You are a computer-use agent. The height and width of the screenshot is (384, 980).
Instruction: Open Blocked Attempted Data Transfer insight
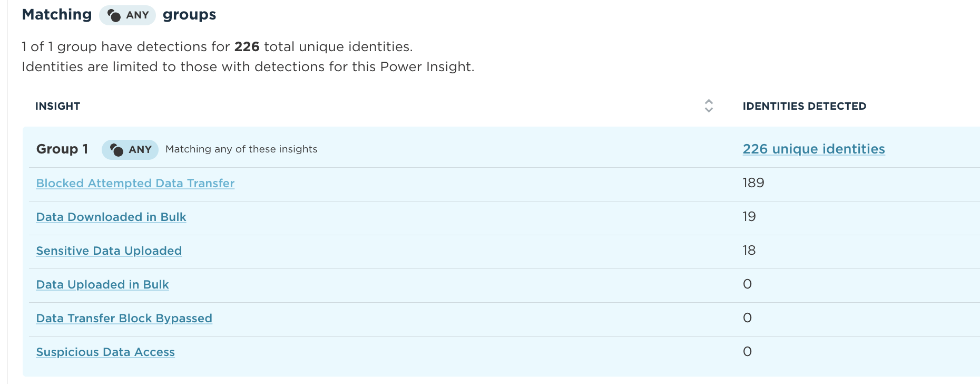pyautogui.click(x=135, y=184)
